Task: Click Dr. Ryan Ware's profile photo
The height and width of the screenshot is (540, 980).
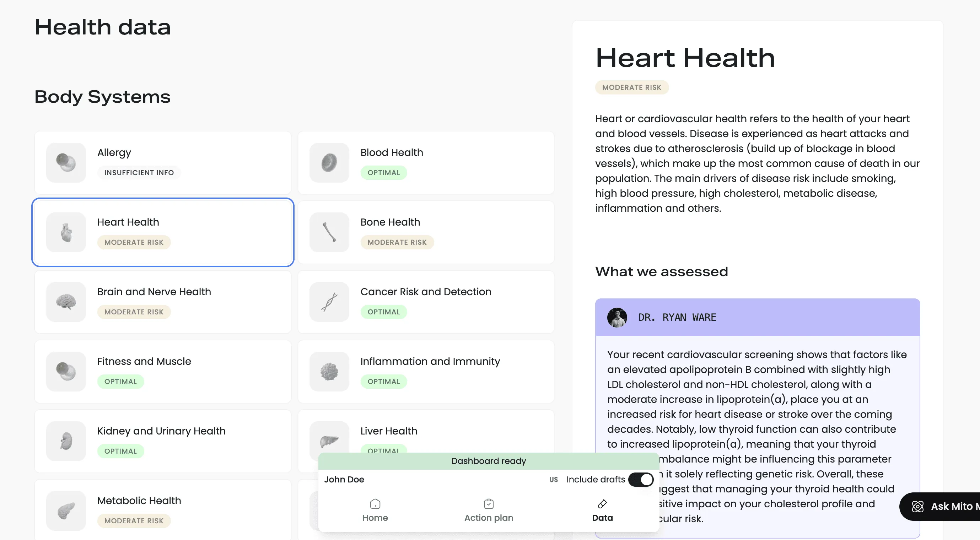Action: (x=617, y=317)
